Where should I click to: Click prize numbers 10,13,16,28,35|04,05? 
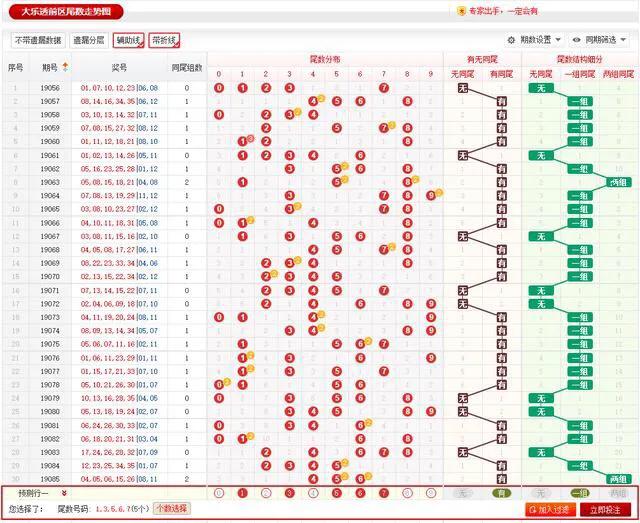[x=119, y=398]
